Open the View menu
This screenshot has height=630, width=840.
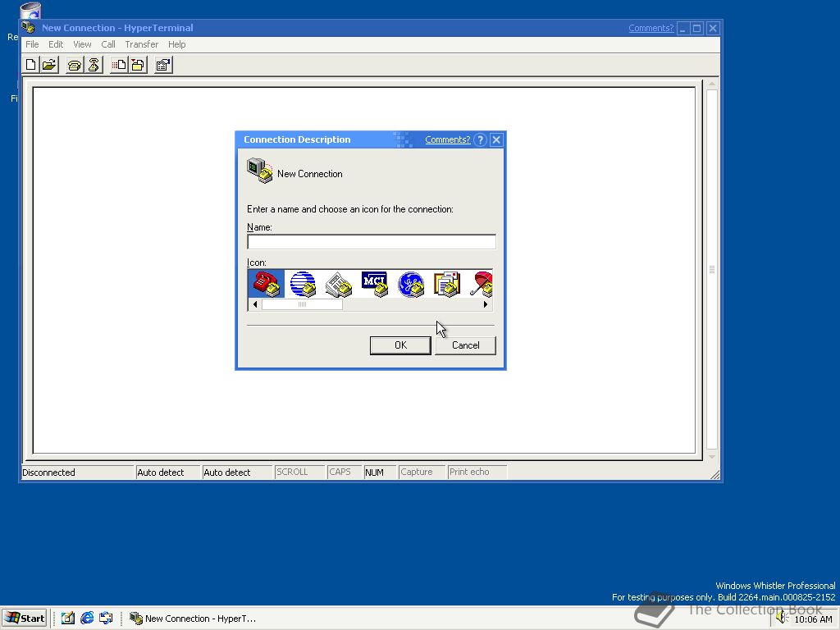click(82, 44)
